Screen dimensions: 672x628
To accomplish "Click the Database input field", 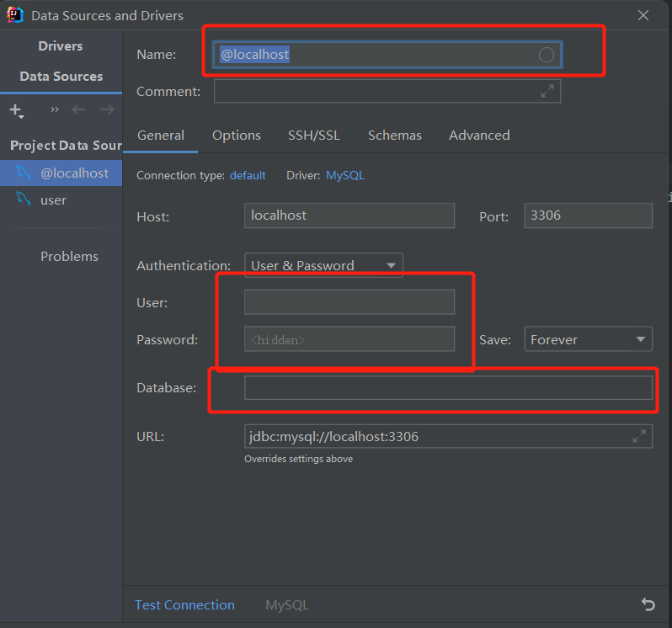I will pos(448,388).
